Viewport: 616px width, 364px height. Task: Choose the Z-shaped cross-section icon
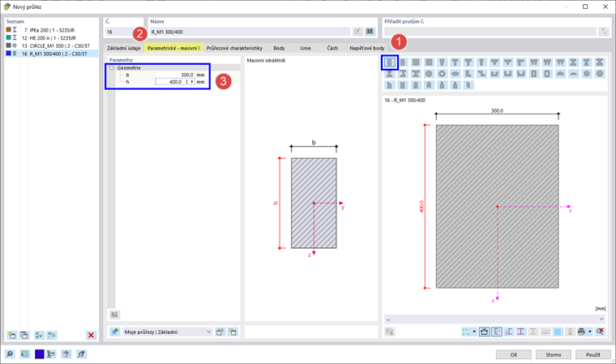pos(481,74)
